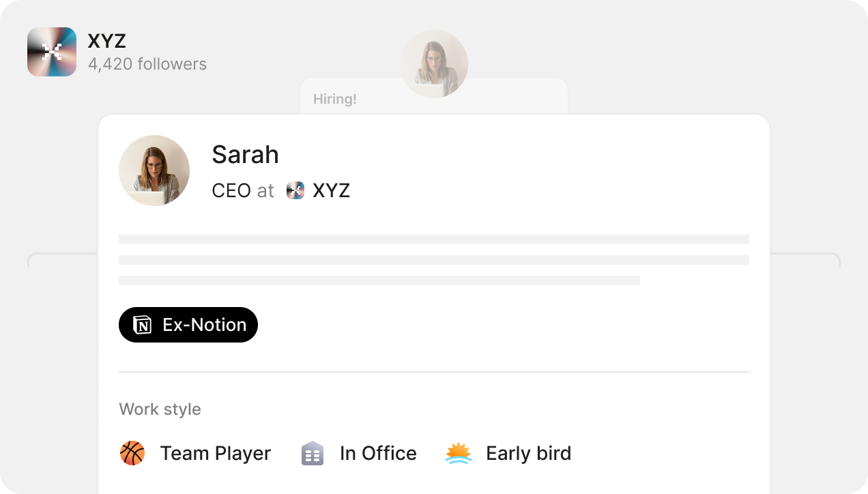
Task: Click the XYZ link after CEO at
Action: pyautogui.click(x=332, y=190)
